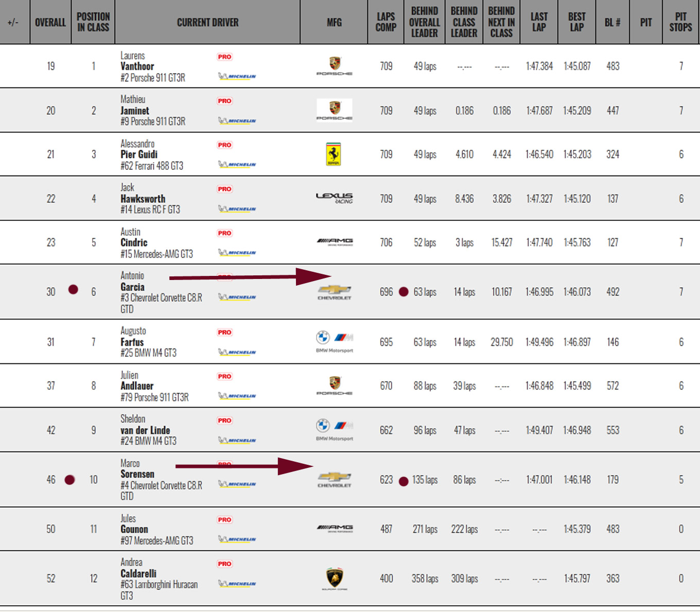Select the CURRENT DRIVER column header
Viewport: 700px width, 612px height.
207,23
